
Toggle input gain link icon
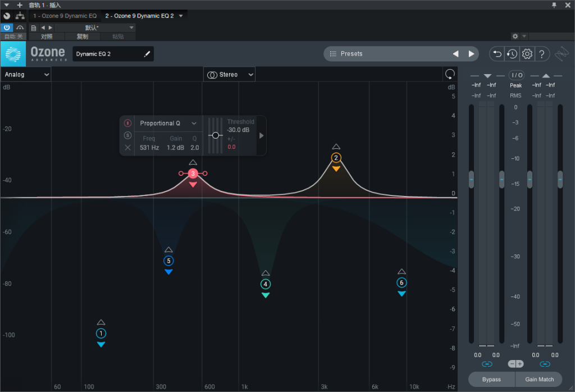pos(487,364)
